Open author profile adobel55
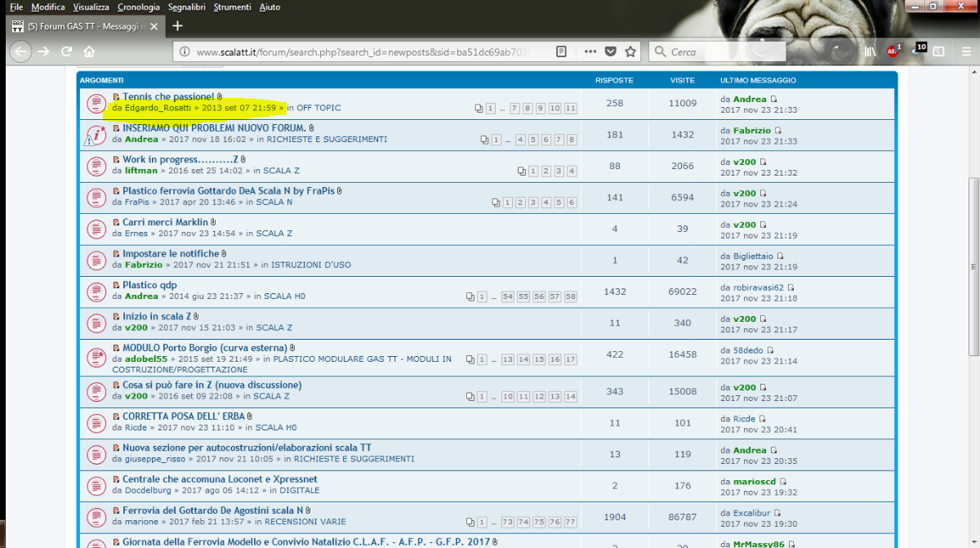980x548 pixels. tap(146, 359)
